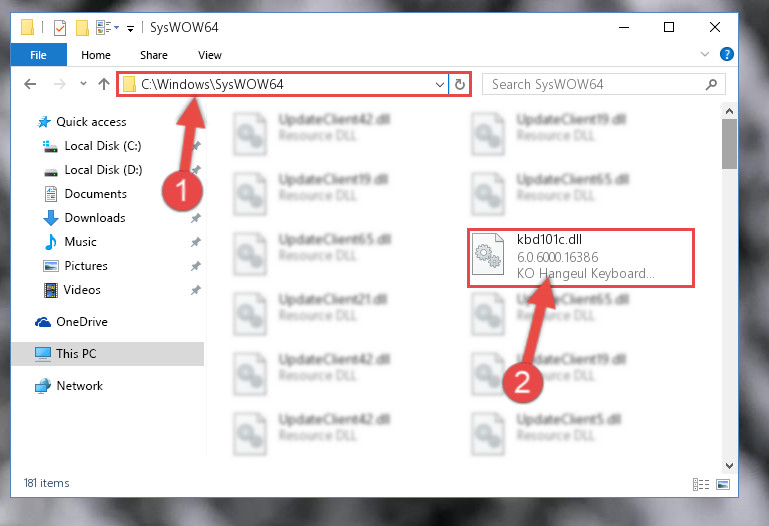Click the New folder toolbar icon

tap(82, 27)
